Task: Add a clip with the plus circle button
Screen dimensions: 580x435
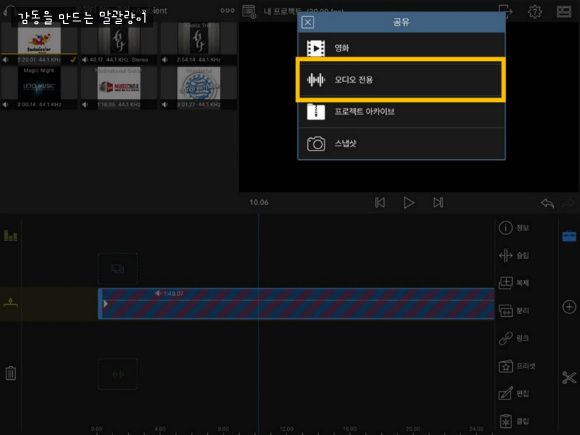Action: click(569, 307)
